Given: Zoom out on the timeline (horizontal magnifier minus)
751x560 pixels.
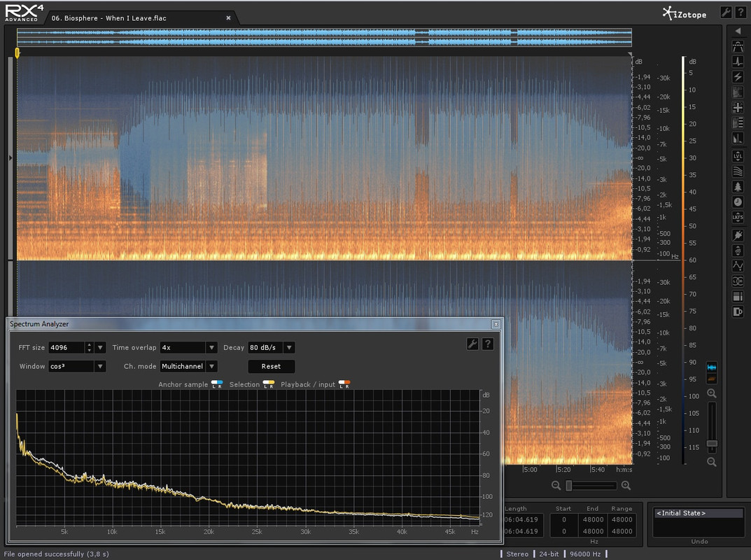Looking at the screenshot, I should coord(556,485).
